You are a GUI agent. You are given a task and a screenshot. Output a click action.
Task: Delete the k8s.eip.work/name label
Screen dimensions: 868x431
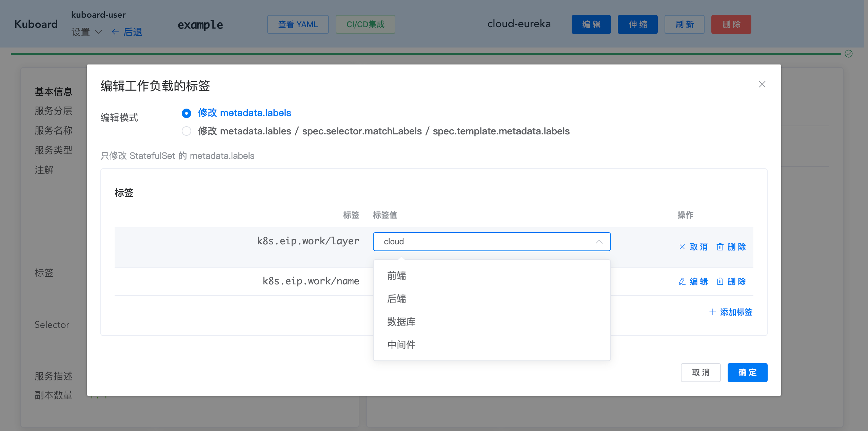[731, 282]
